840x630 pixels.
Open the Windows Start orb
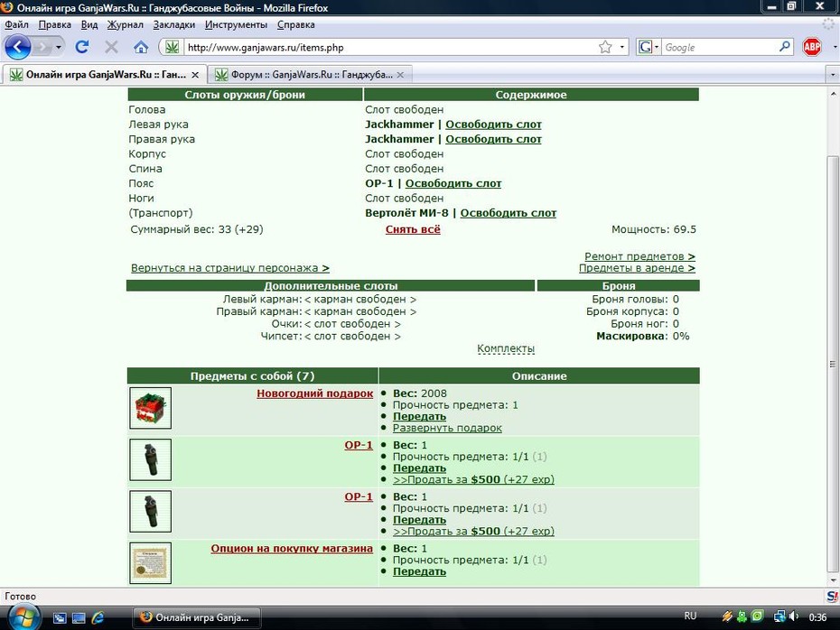22,617
